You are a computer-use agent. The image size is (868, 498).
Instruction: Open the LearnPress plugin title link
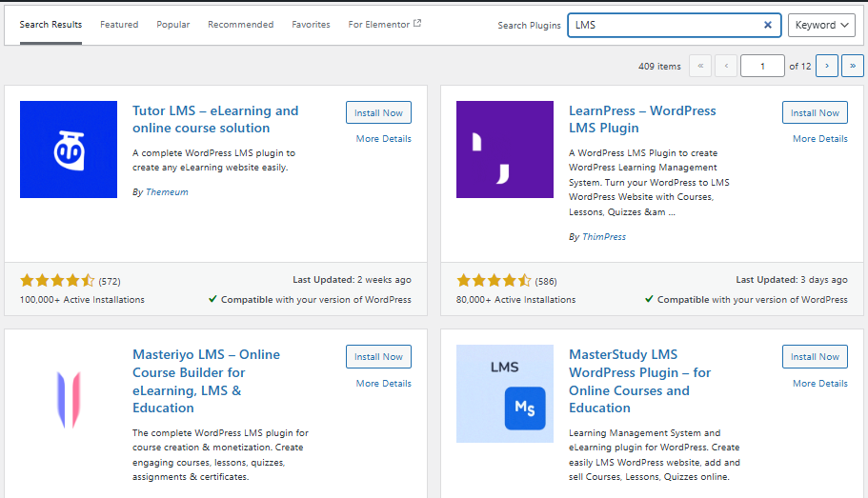coord(642,119)
